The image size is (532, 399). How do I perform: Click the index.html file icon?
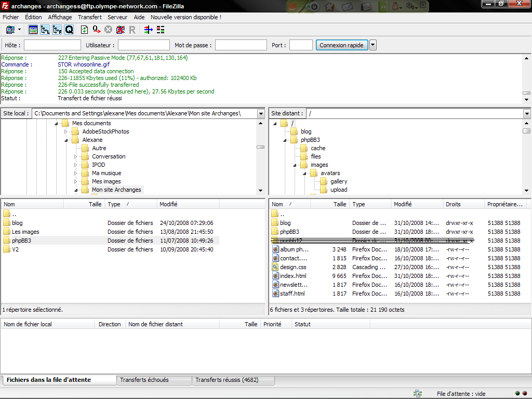(x=275, y=276)
